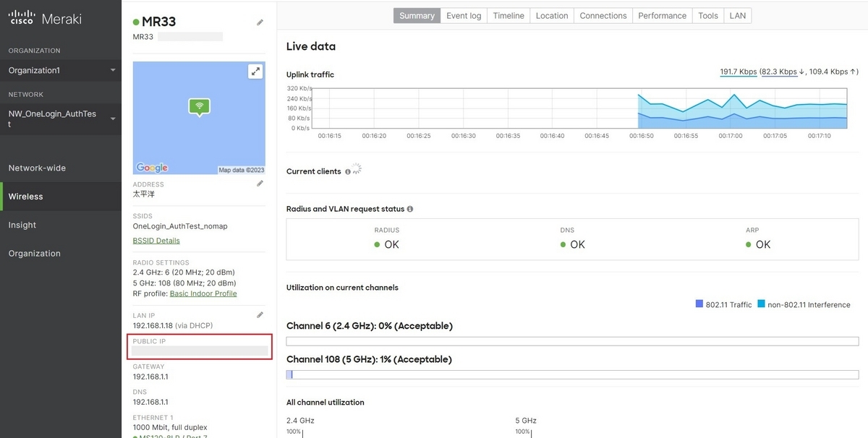Click OneLogin_AuthTest_nomap SSID name

[x=180, y=226]
